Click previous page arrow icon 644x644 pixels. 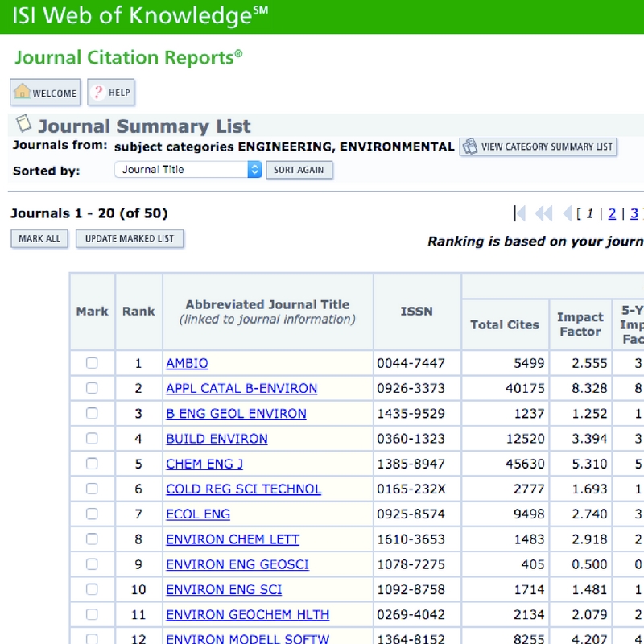pyautogui.click(x=567, y=213)
